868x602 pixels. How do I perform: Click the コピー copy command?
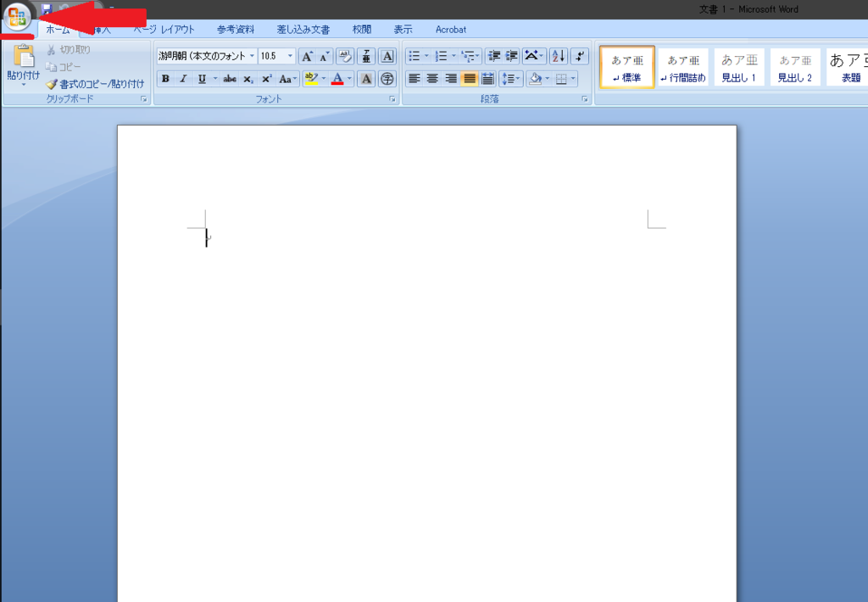[63, 67]
